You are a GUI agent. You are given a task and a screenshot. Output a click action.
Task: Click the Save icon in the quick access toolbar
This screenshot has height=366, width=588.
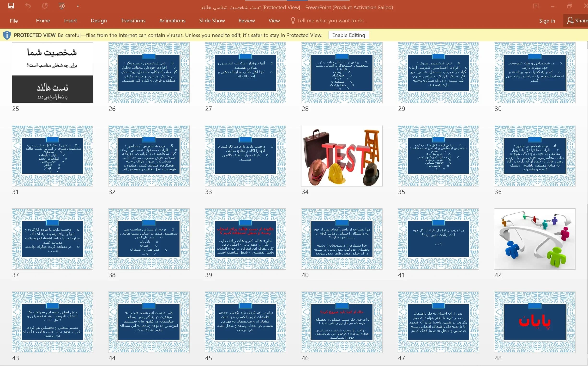(11, 6)
